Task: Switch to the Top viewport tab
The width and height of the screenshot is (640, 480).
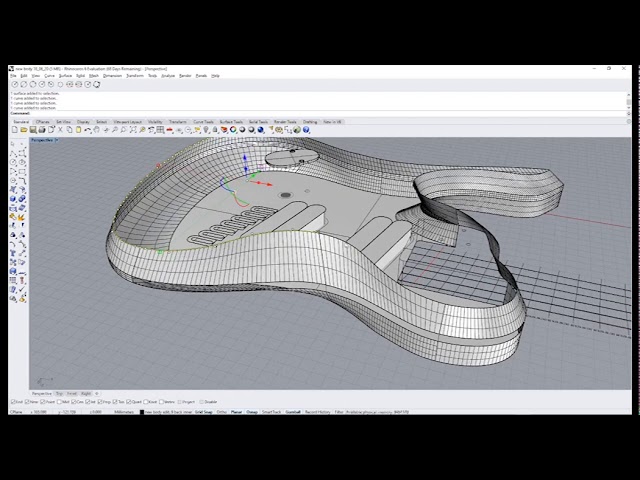Action: (x=59, y=393)
